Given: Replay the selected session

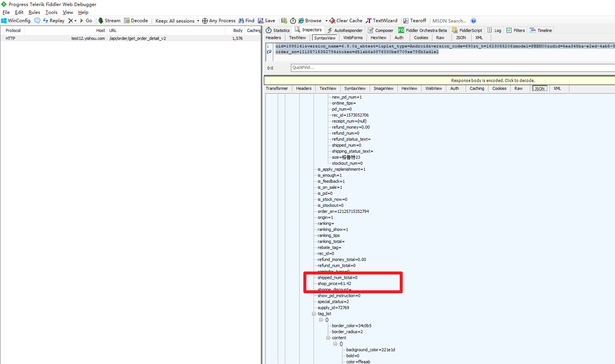Looking at the screenshot, I should [54, 21].
